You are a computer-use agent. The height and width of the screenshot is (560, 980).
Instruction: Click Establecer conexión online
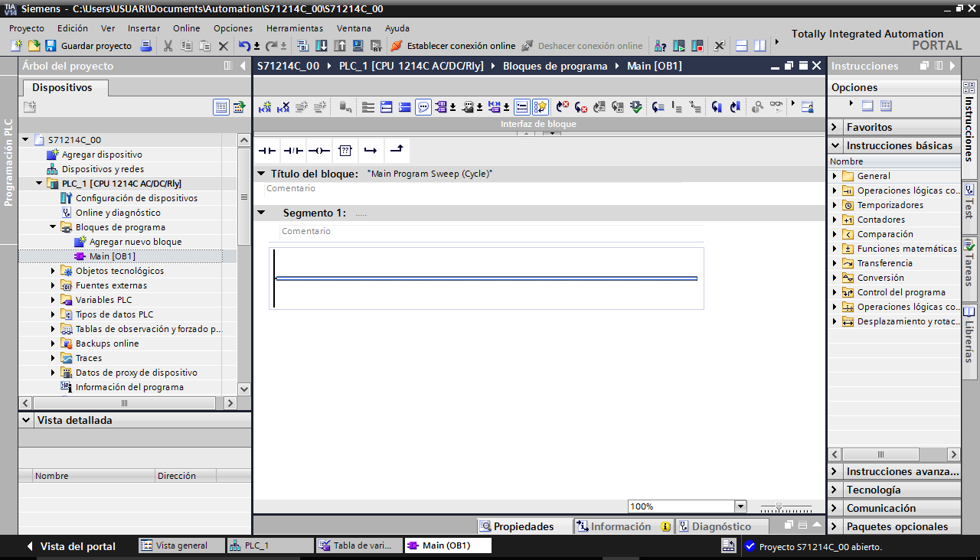[452, 46]
